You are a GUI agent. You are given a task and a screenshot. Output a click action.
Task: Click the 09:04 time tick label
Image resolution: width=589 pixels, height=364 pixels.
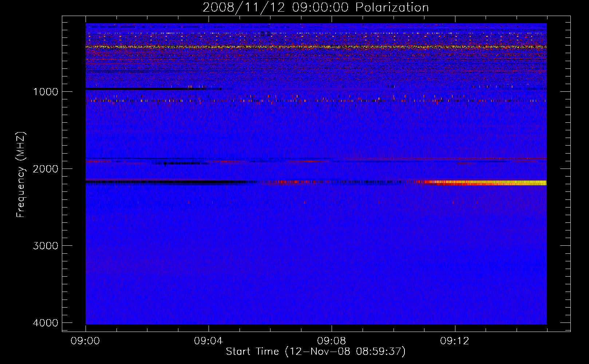pos(209,341)
